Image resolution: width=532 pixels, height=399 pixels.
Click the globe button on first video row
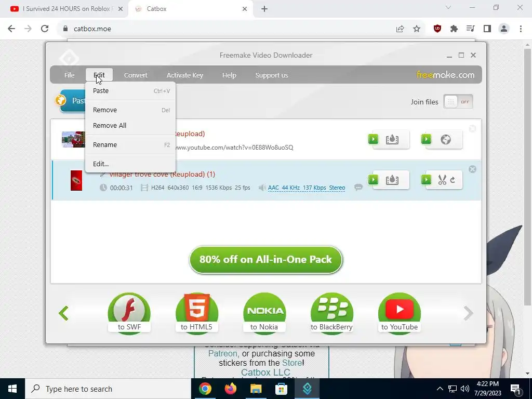pos(442,139)
